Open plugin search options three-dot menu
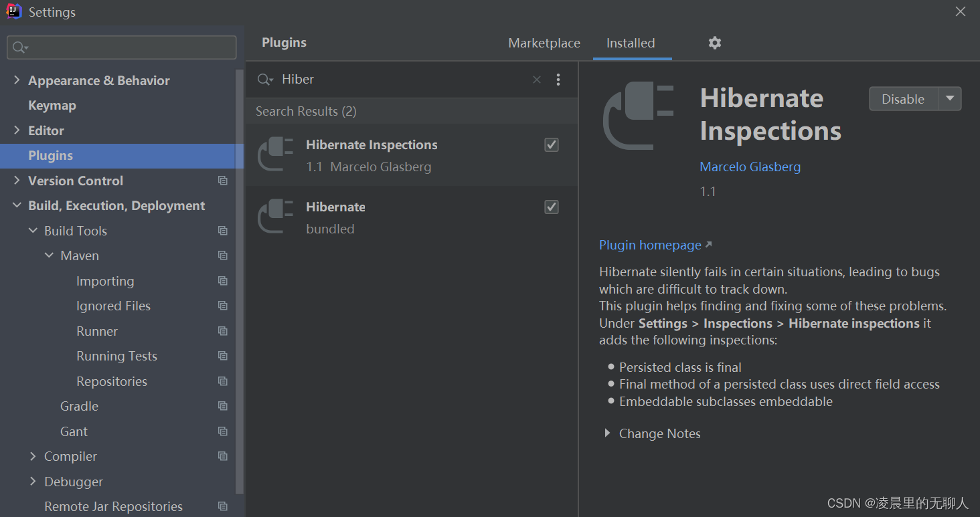This screenshot has height=517, width=980. [558, 80]
